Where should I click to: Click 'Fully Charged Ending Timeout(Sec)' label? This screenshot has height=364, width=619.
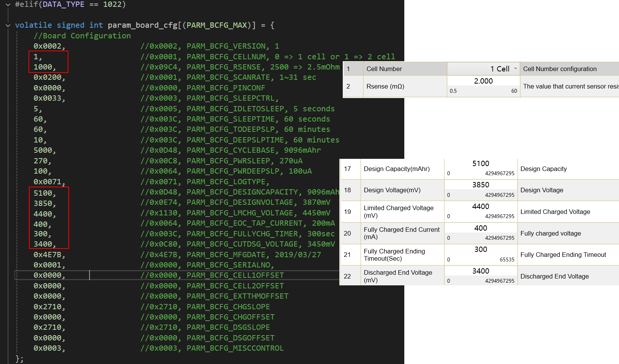tap(394, 255)
